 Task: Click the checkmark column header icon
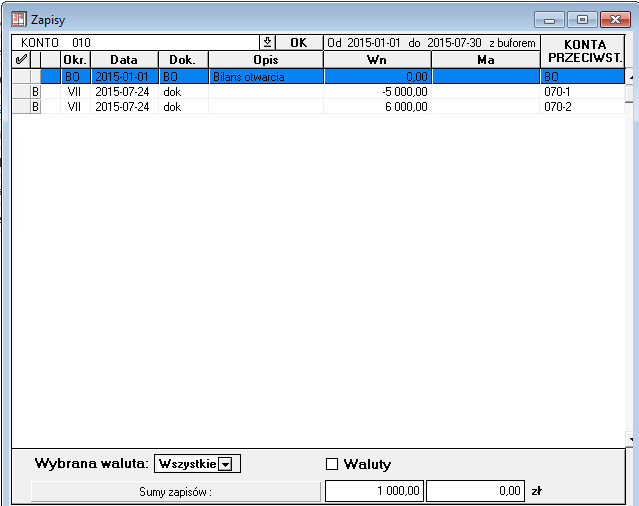[x=21, y=59]
